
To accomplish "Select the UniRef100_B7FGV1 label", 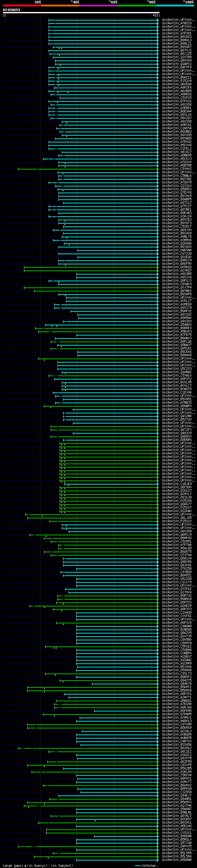I will (177, 101).
